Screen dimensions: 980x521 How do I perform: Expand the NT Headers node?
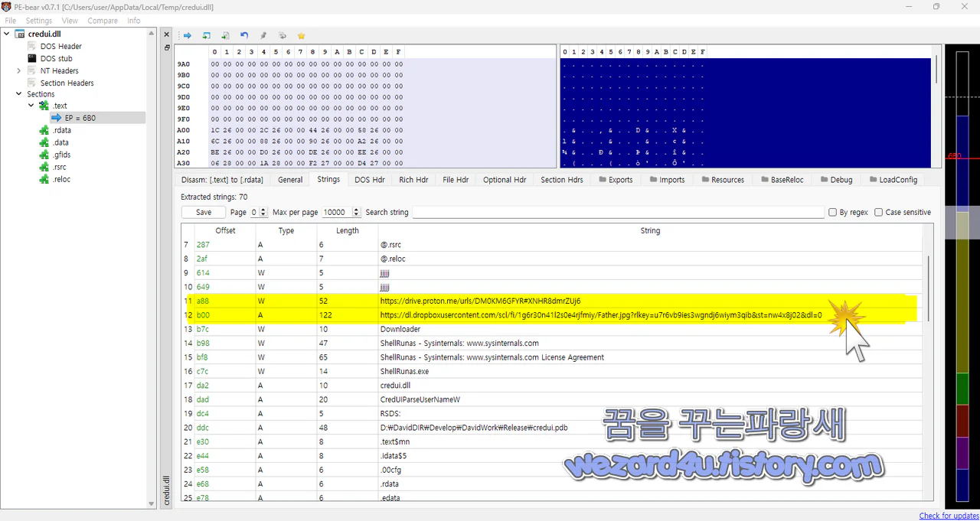[19, 70]
